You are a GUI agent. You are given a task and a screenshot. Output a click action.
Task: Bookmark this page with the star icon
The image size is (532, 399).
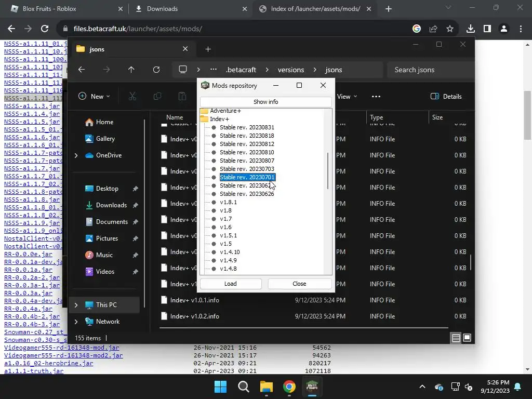(x=450, y=29)
